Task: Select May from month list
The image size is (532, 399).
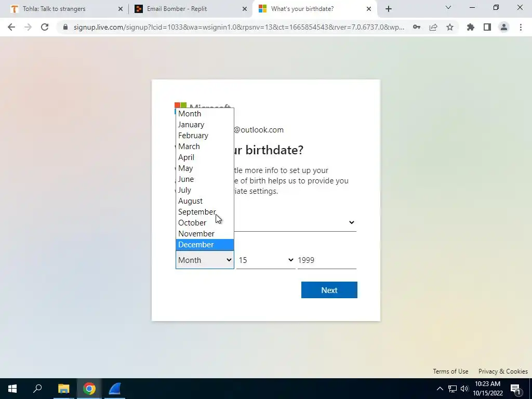Action: tap(205, 168)
